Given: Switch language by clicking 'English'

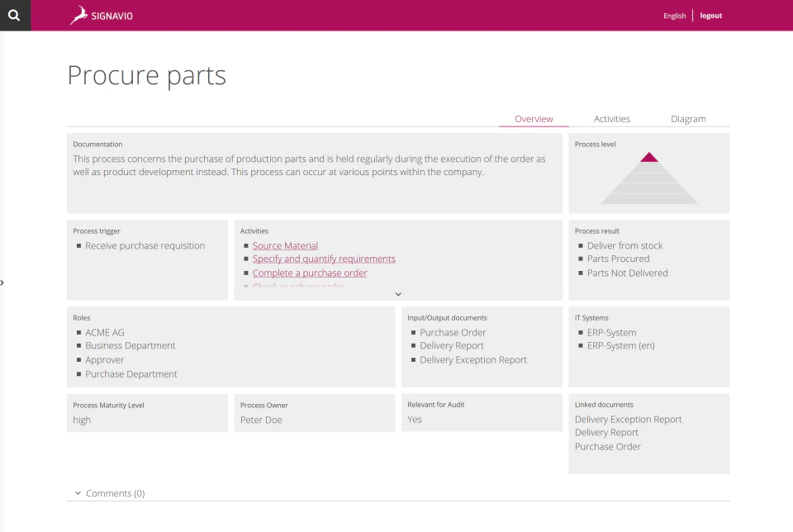Looking at the screenshot, I should click(x=674, y=15).
